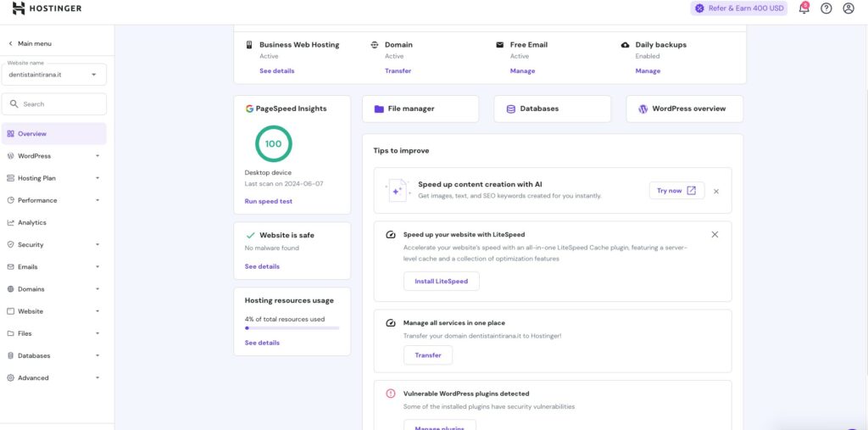The height and width of the screenshot is (430, 868).
Task: Go back to Main menu
Action: pyautogui.click(x=30, y=43)
